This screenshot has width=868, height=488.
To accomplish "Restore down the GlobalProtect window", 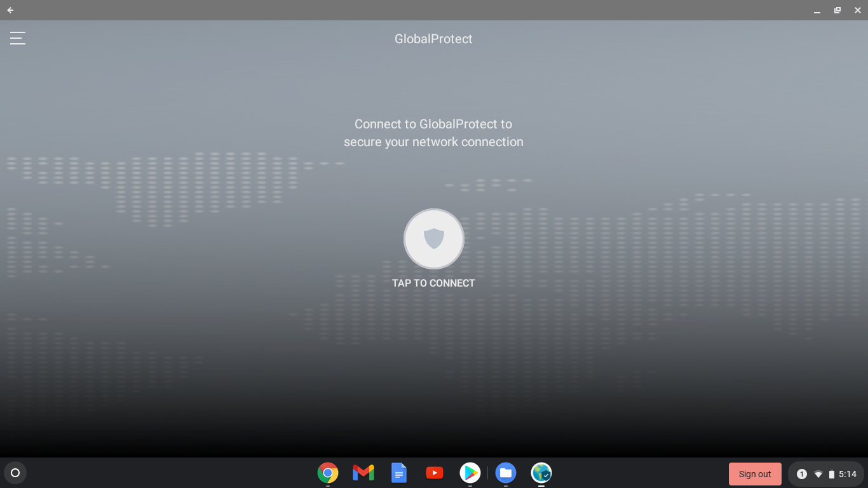I will coord(837,10).
